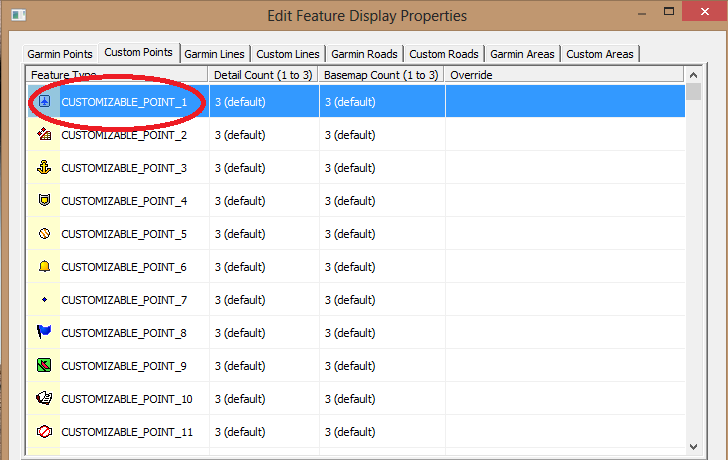Image resolution: width=728 pixels, height=460 pixels.
Task: Click the bell icon for CUSTOMIZABLE_POINT_6
Action: click(44, 267)
